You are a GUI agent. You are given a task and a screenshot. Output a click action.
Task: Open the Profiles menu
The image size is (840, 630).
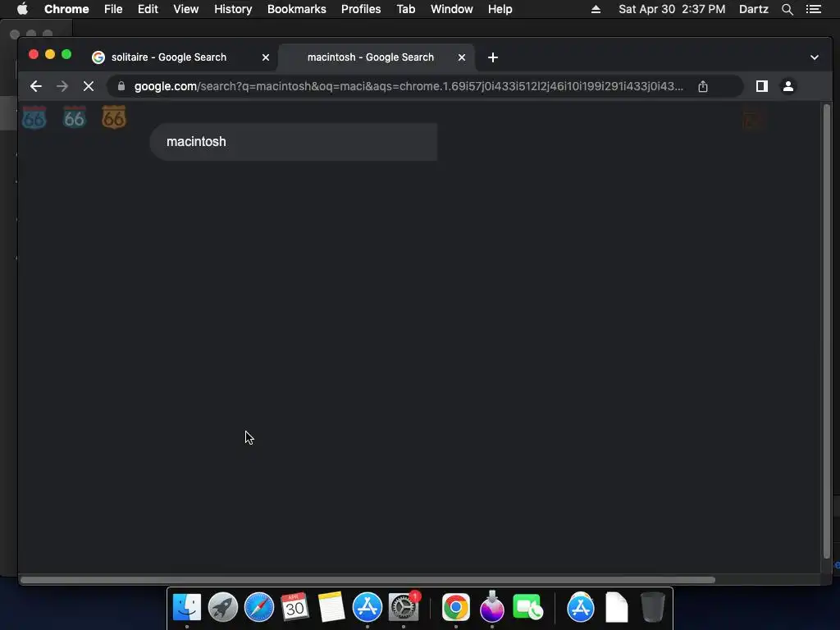[361, 9]
